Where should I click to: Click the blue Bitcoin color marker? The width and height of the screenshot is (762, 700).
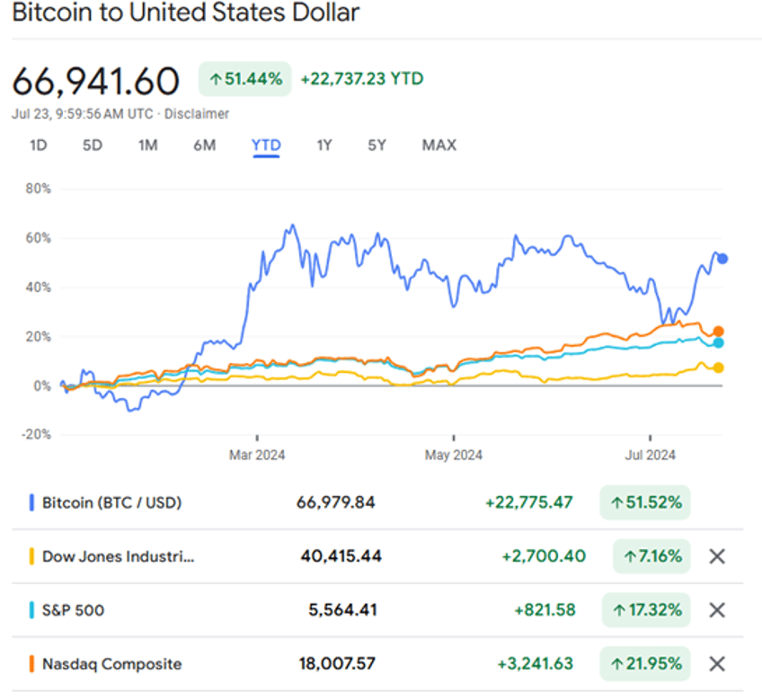click(31, 502)
